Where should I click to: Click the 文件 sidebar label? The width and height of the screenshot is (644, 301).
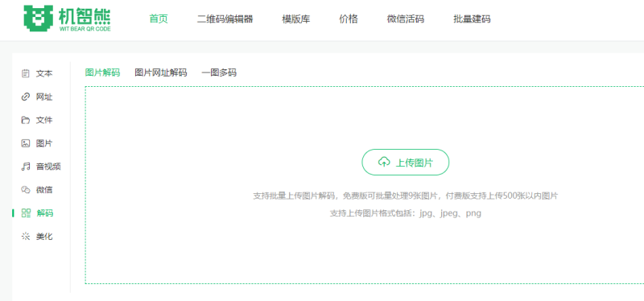pos(44,120)
